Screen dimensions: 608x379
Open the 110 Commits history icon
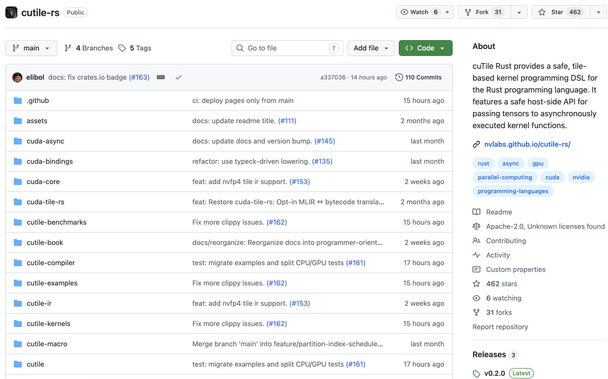click(x=399, y=77)
